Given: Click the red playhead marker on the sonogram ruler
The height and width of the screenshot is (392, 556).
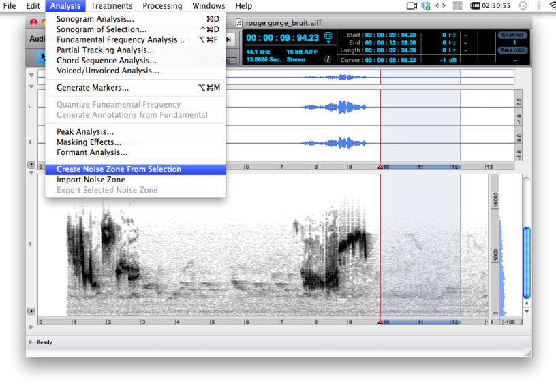Looking at the screenshot, I should [380, 322].
